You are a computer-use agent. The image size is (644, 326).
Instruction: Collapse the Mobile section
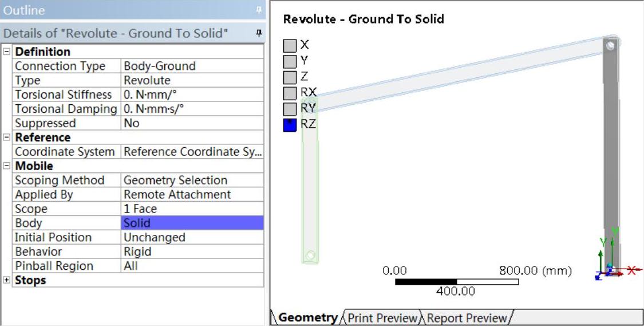pos(6,166)
